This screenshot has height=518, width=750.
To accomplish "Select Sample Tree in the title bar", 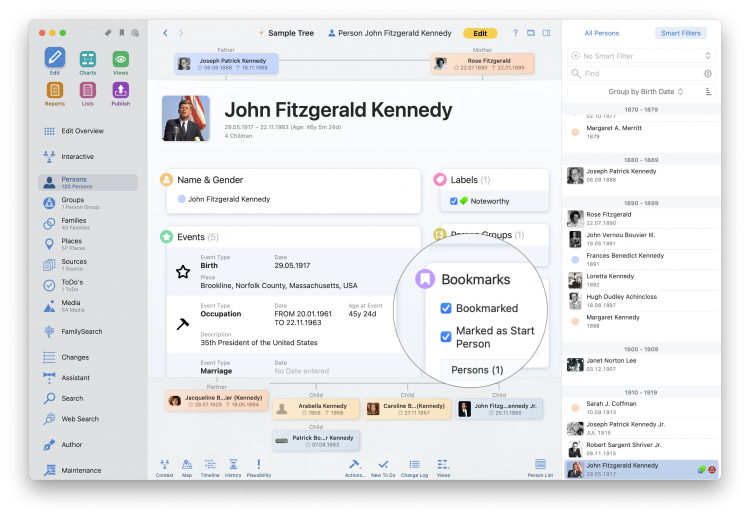I will point(286,33).
